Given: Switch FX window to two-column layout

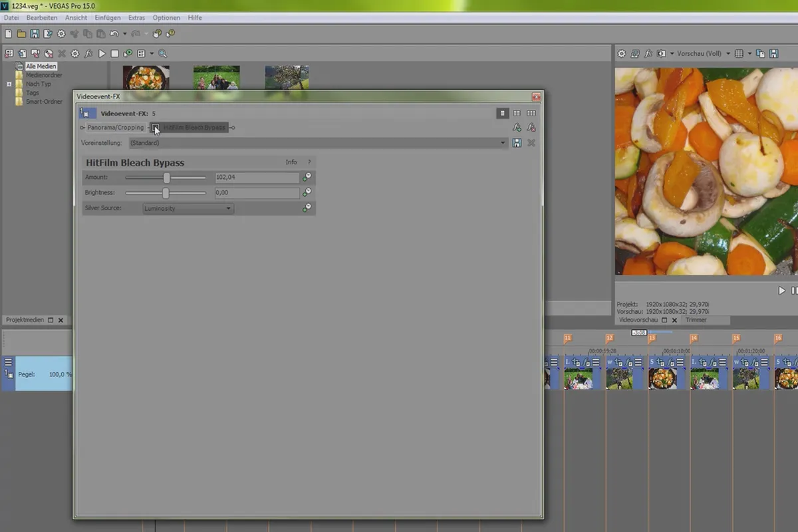Looking at the screenshot, I should [517, 113].
